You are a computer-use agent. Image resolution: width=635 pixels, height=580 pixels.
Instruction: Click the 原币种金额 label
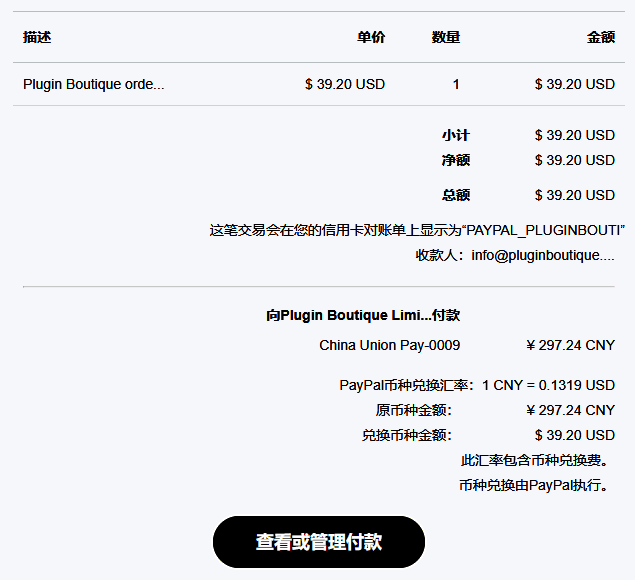pyautogui.click(x=413, y=410)
